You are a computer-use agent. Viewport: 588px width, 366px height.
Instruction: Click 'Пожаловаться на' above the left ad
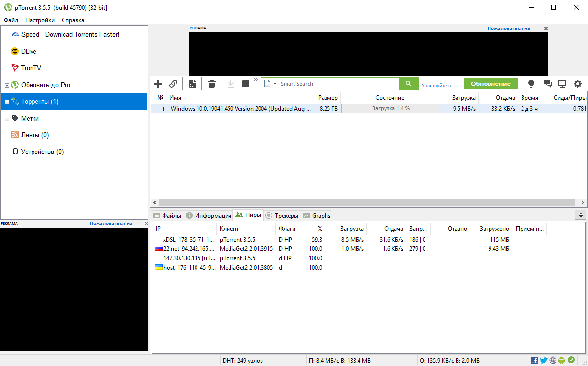pos(111,224)
